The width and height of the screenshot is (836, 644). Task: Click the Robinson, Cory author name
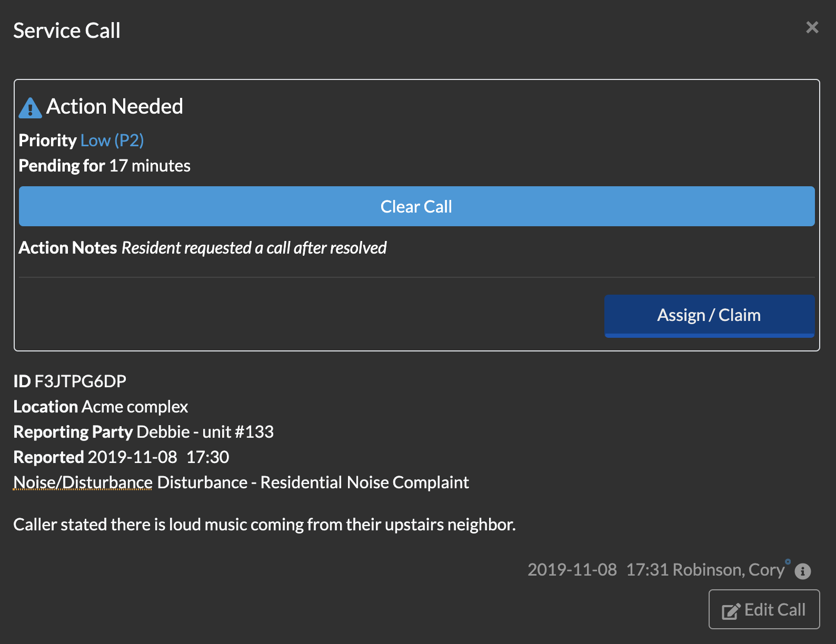[728, 570]
